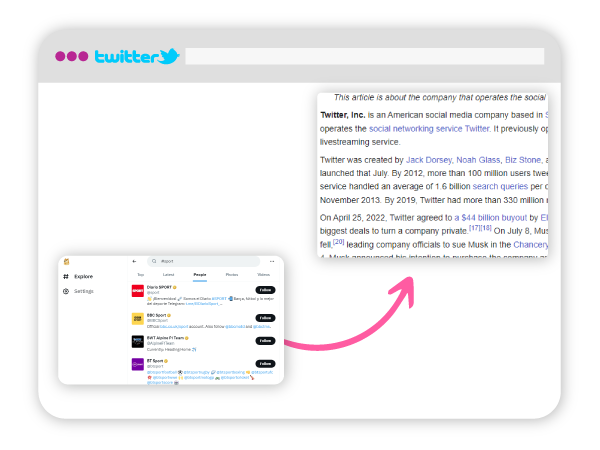The width and height of the screenshot is (600, 450).
Task: Open the Noah Glass link
Action: (x=478, y=160)
